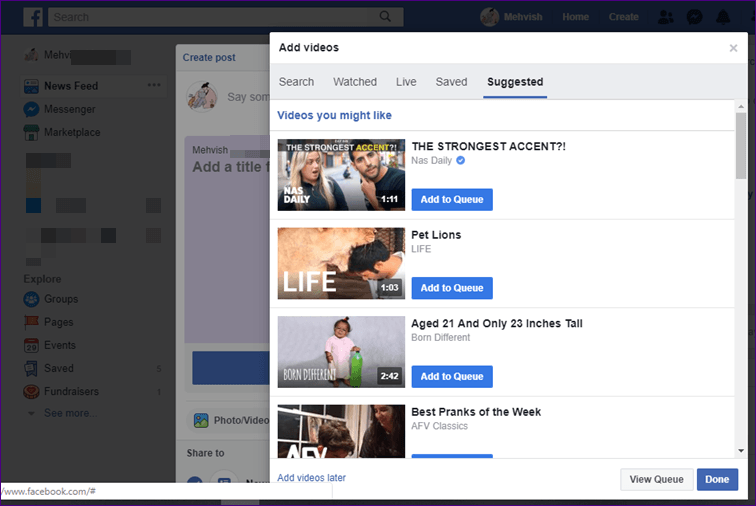756x506 pixels.
Task: Click the Facebook logo icon
Action: tap(33, 17)
